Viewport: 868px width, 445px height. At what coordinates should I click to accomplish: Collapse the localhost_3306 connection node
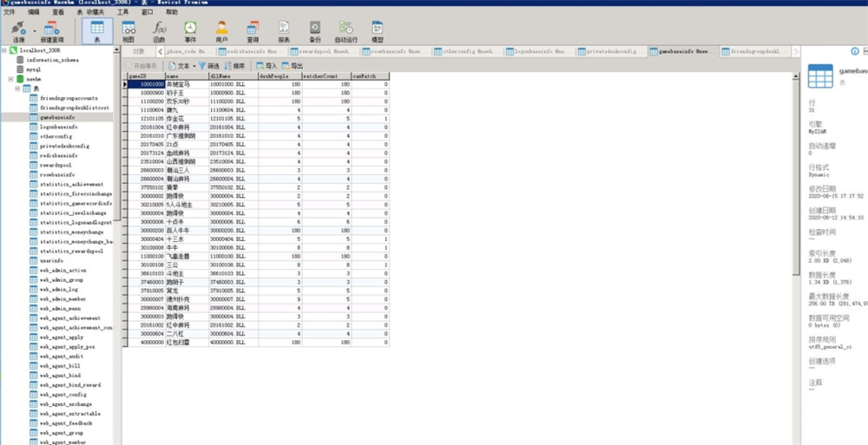[x=4, y=50]
